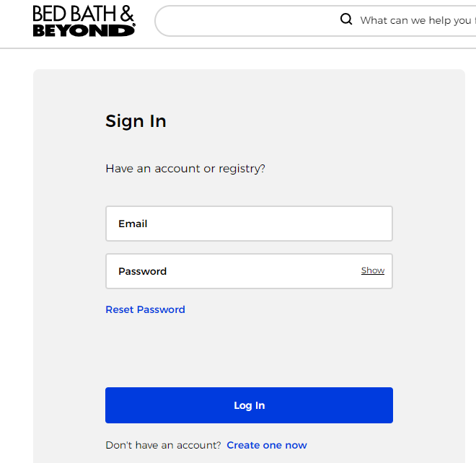Click the word BEYOND in the logo
Image resolution: width=476 pixels, height=463 pixels.
(83, 30)
